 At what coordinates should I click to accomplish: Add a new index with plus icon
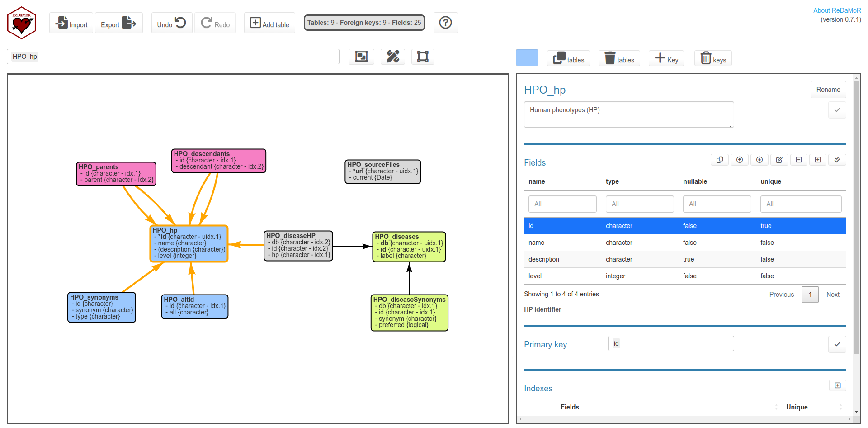[x=837, y=385]
